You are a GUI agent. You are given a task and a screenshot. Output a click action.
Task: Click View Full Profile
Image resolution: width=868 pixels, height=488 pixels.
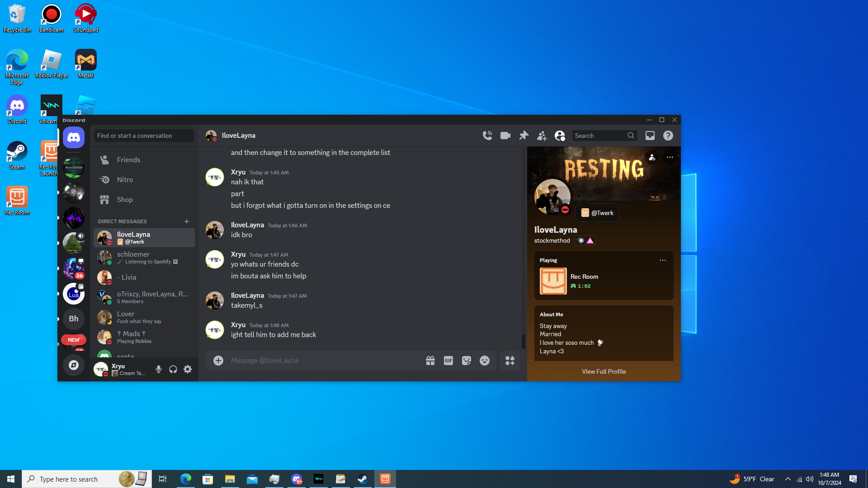click(604, 371)
